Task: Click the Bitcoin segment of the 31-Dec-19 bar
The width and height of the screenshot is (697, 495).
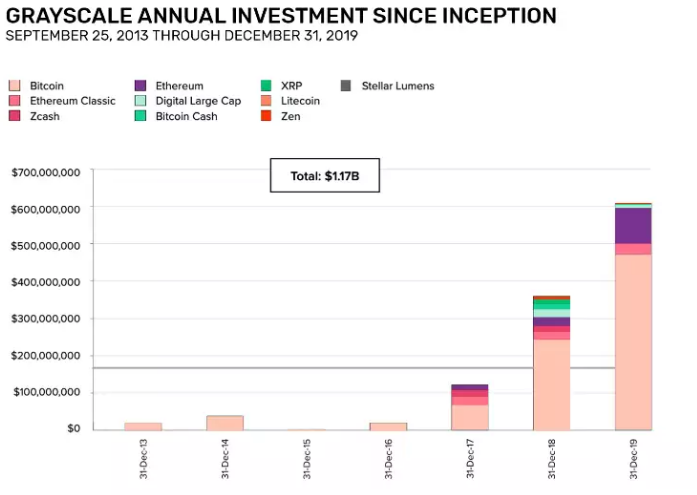Action: click(x=633, y=342)
